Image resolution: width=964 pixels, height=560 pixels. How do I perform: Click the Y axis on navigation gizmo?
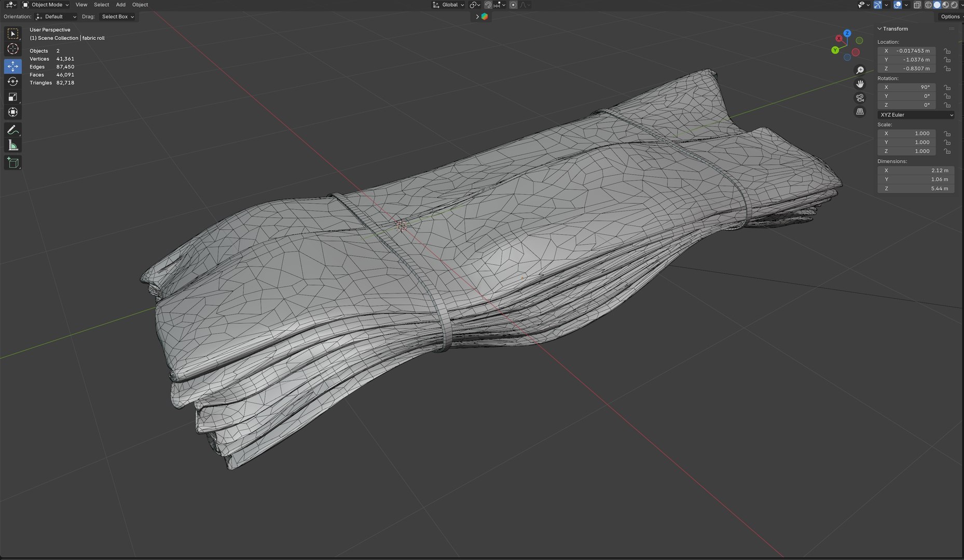point(835,50)
